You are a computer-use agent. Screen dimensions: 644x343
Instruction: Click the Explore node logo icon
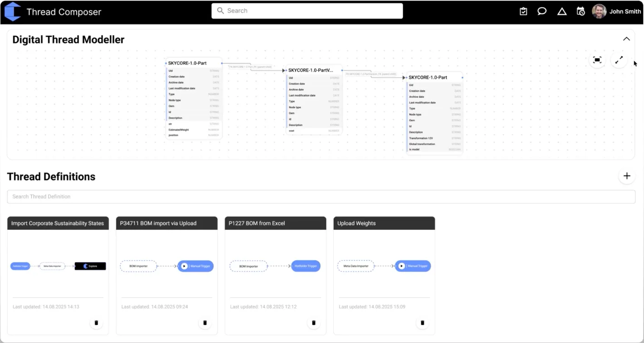point(85,266)
